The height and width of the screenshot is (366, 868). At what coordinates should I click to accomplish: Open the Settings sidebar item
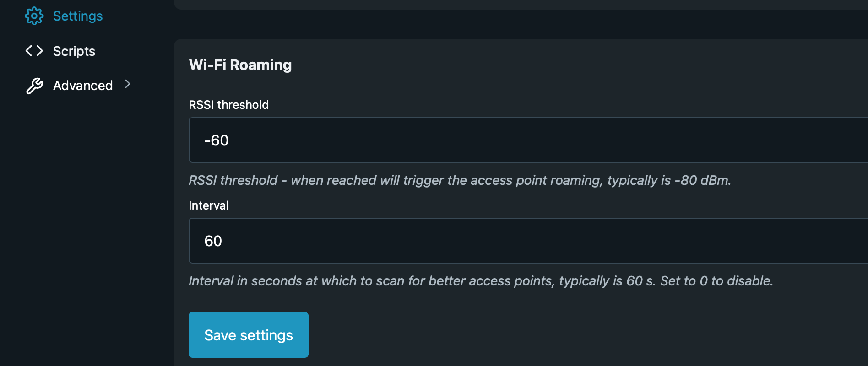pyautogui.click(x=78, y=16)
